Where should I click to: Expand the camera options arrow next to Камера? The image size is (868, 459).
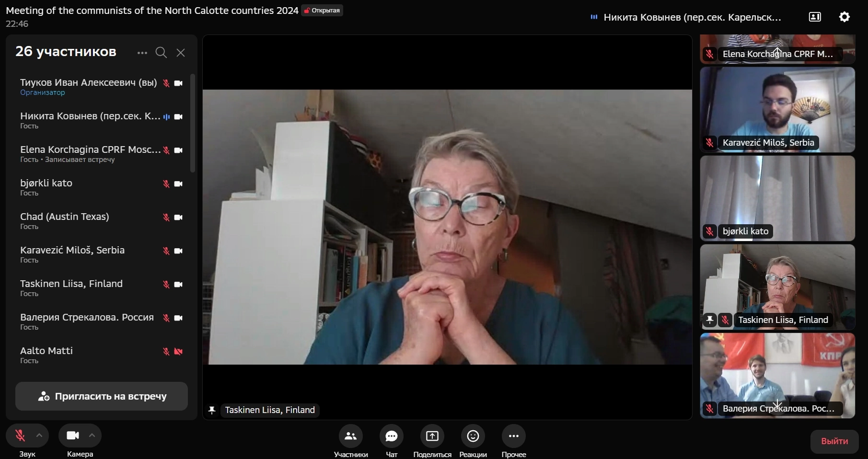click(92, 436)
